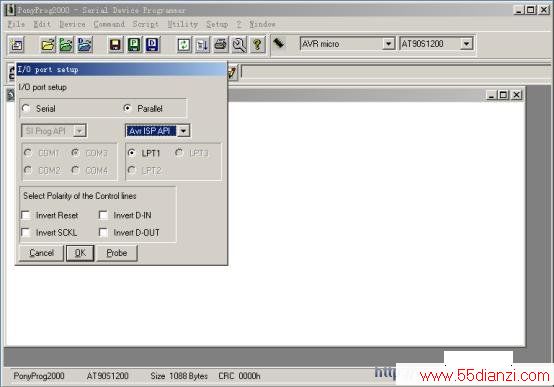The image size is (554, 387).
Task: Select the Serial radio button
Action: coord(26,108)
